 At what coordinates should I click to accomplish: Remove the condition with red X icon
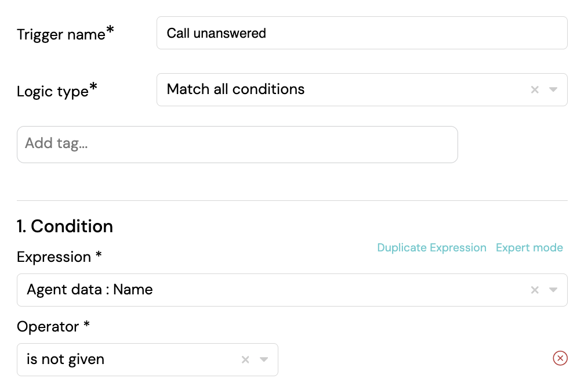pos(560,358)
